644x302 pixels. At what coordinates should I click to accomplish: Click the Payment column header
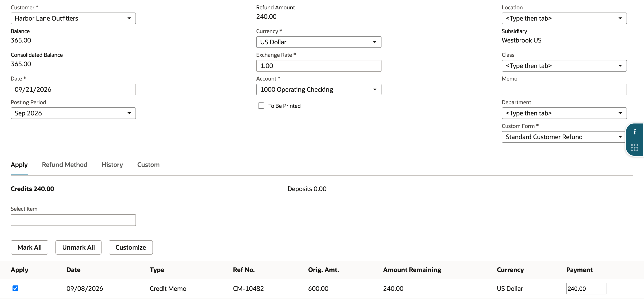pos(579,270)
